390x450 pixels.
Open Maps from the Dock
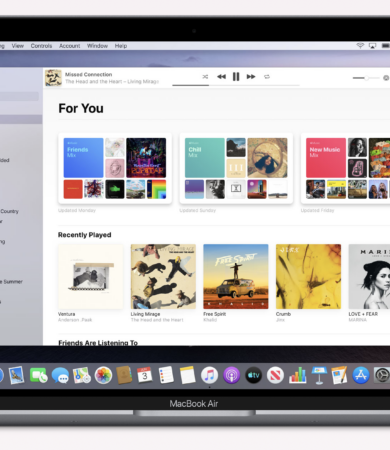coord(82,376)
